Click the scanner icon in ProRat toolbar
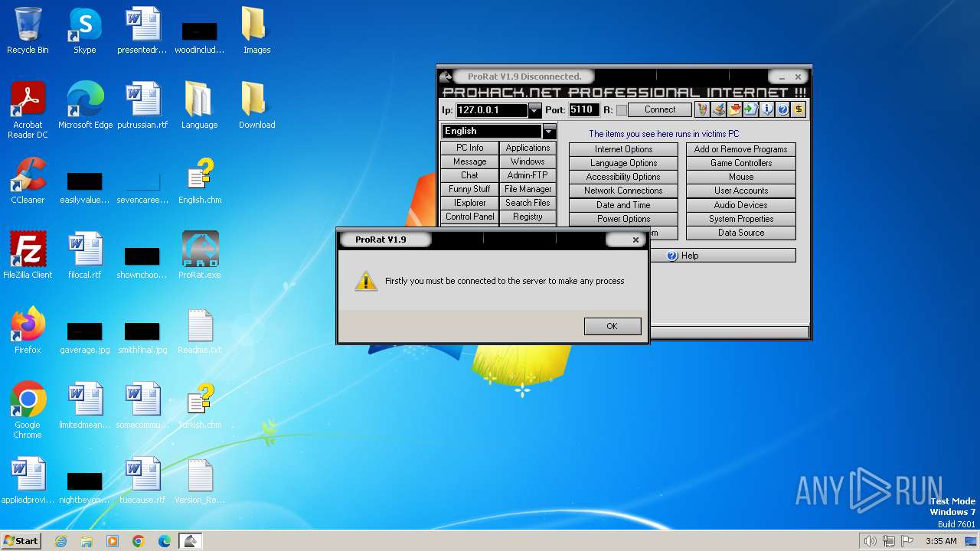980x551 pixels. tap(718, 110)
